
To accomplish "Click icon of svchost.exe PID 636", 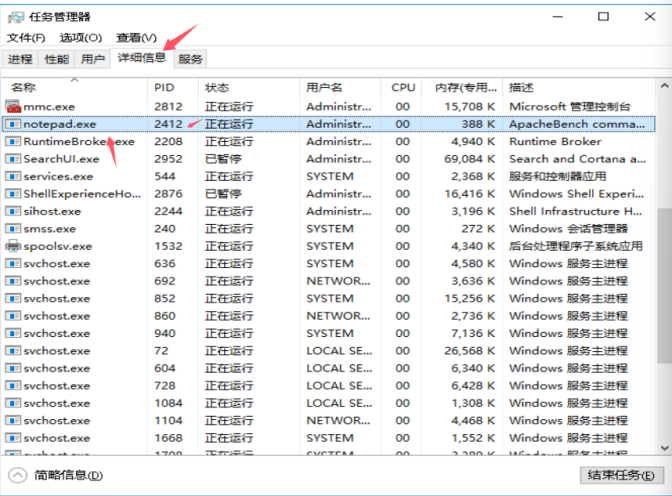I will (x=13, y=264).
